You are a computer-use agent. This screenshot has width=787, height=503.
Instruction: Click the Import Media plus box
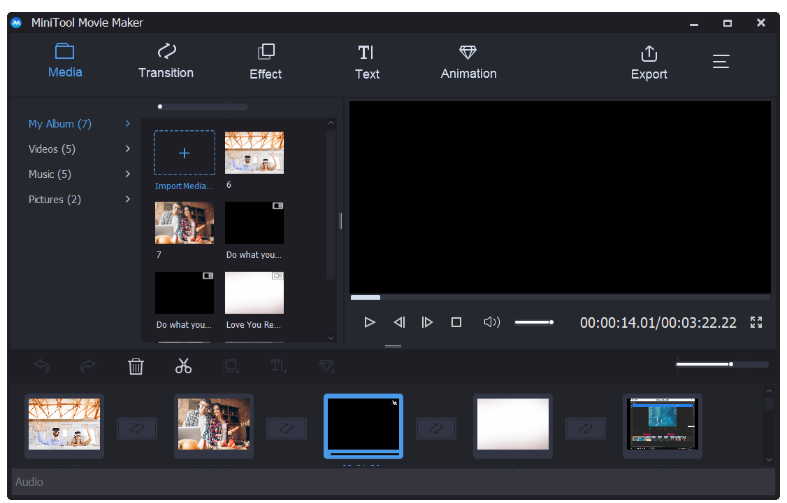pos(184,153)
